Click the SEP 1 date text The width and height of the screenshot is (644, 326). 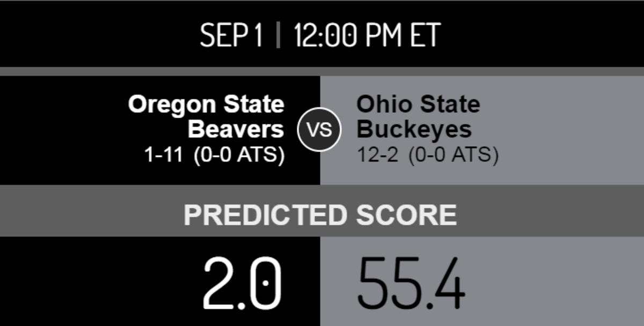[x=232, y=35]
